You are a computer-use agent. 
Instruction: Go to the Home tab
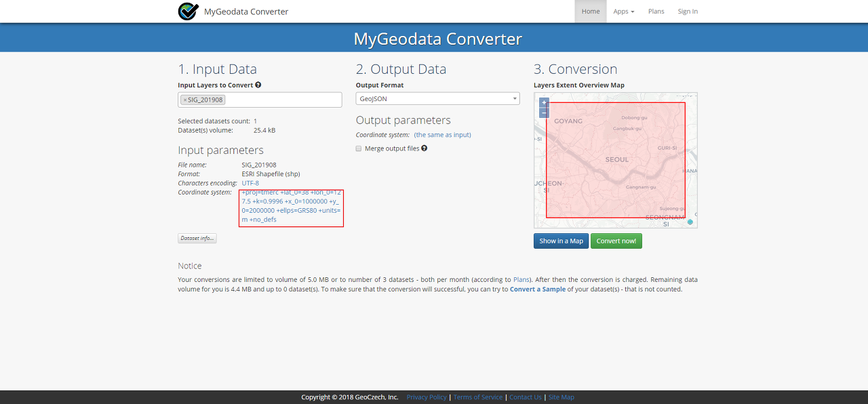click(x=591, y=12)
